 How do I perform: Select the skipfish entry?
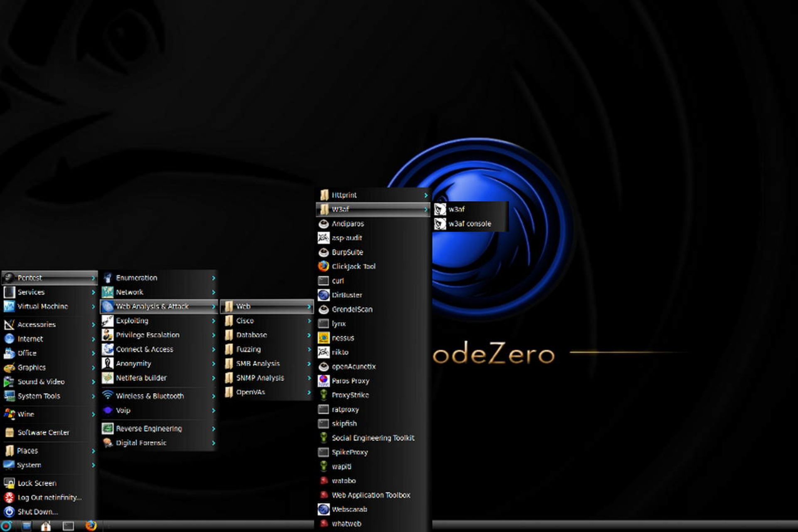(x=373, y=424)
